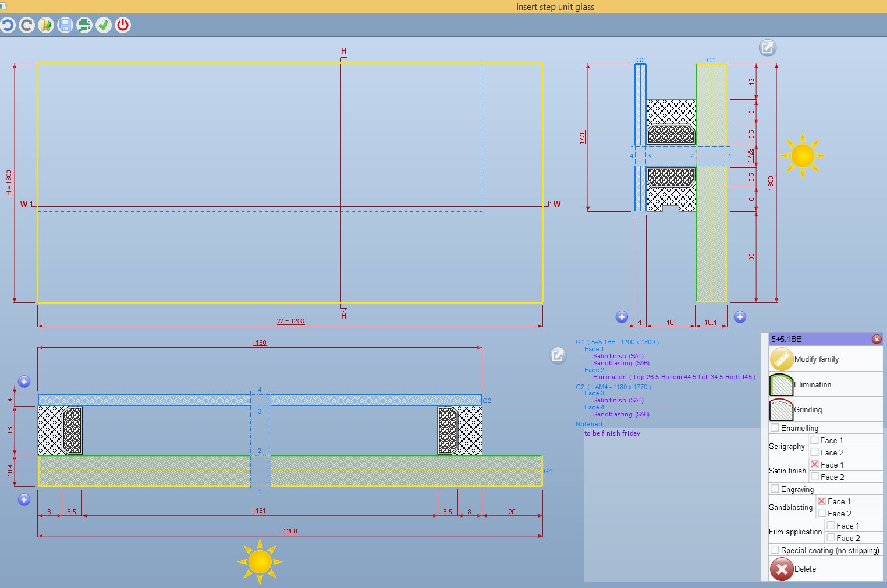Select G2 ( LAM4 - 1180 x 1770 ) line
The width and height of the screenshot is (887, 588).
tap(613, 387)
